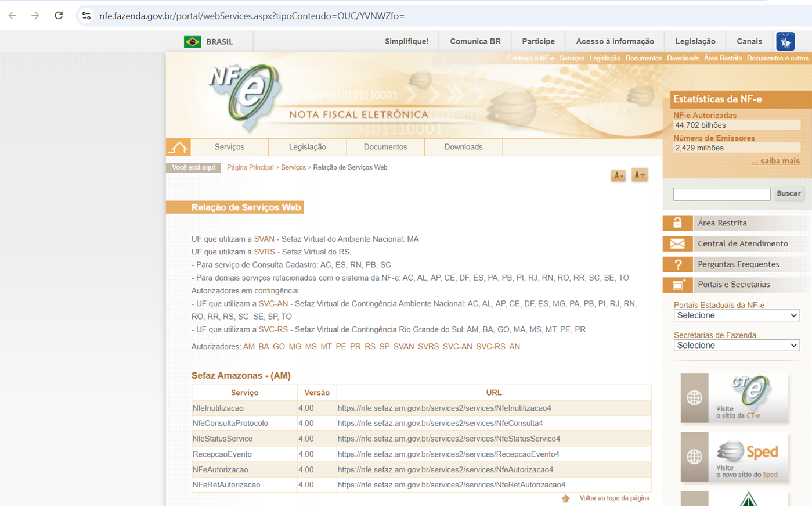Open the SVC-RS link in contingency text
Screen dimensions: 812x506
(273, 329)
